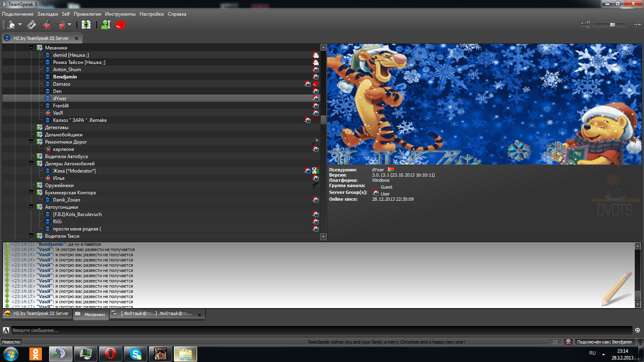This screenshot has width=644, height=362.
Task: Select user Anton_Shum in the tree
Action: click(67, 70)
